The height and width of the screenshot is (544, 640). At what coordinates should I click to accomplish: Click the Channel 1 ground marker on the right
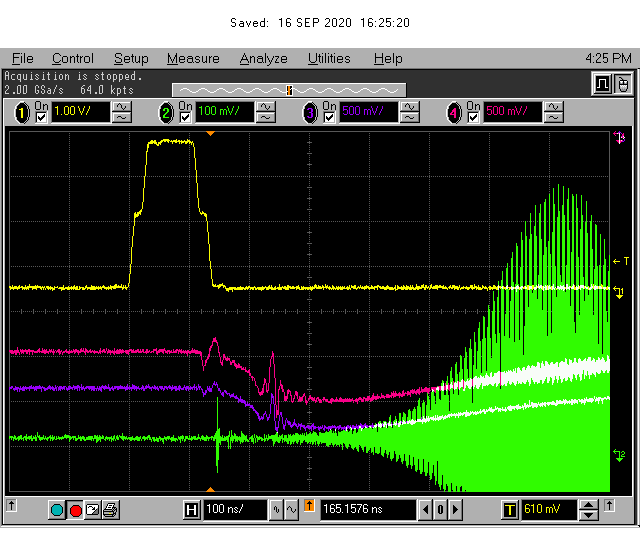pyautogui.click(x=619, y=292)
